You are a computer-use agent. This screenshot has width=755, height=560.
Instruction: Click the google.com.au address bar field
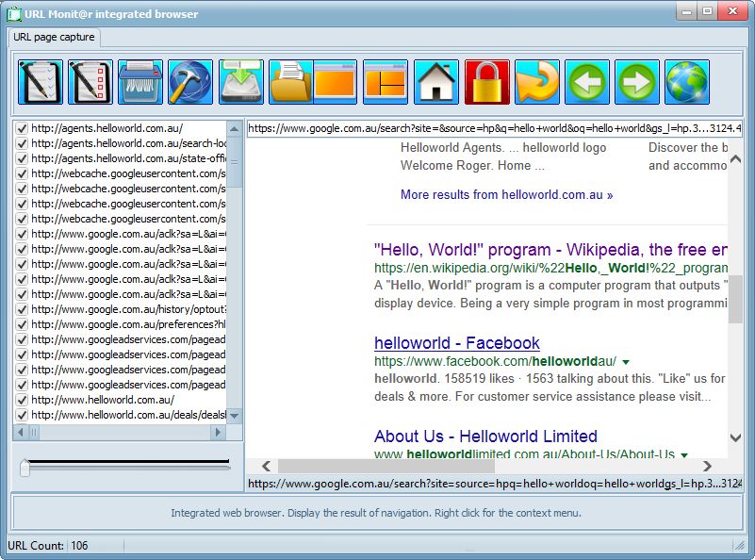click(495, 128)
